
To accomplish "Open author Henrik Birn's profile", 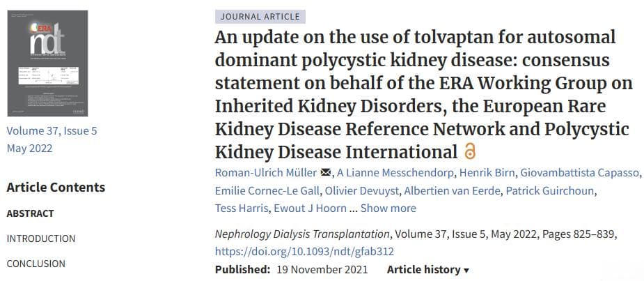I will (x=487, y=173).
